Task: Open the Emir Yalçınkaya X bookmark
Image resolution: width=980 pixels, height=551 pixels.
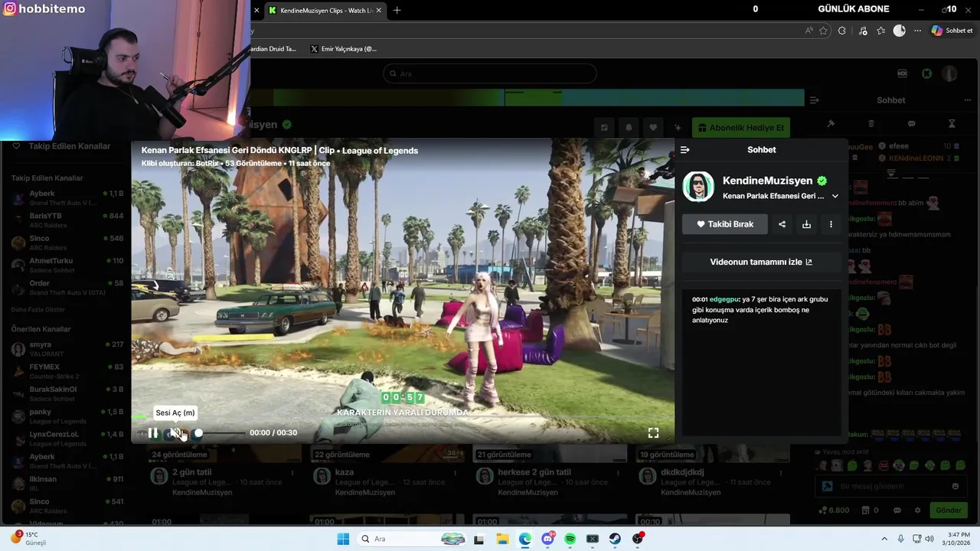Action: (x=343, y=49)
